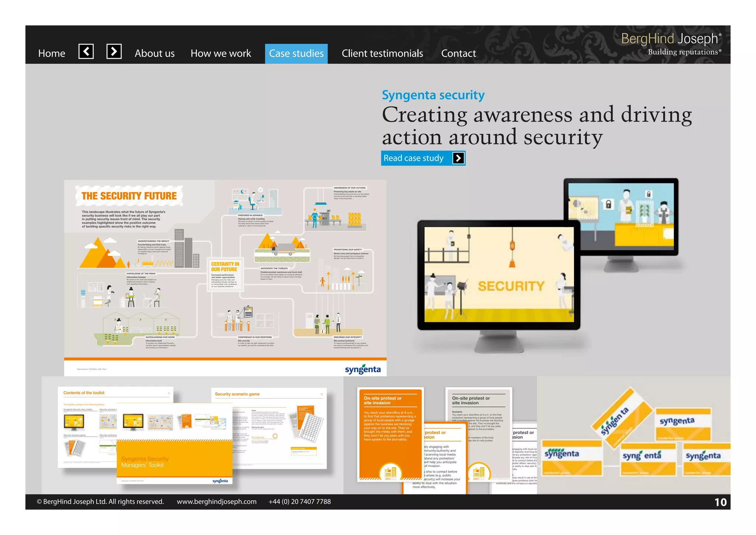Select the Case studies tab
This screenshot has width=756, height=535.
(296, 54)
